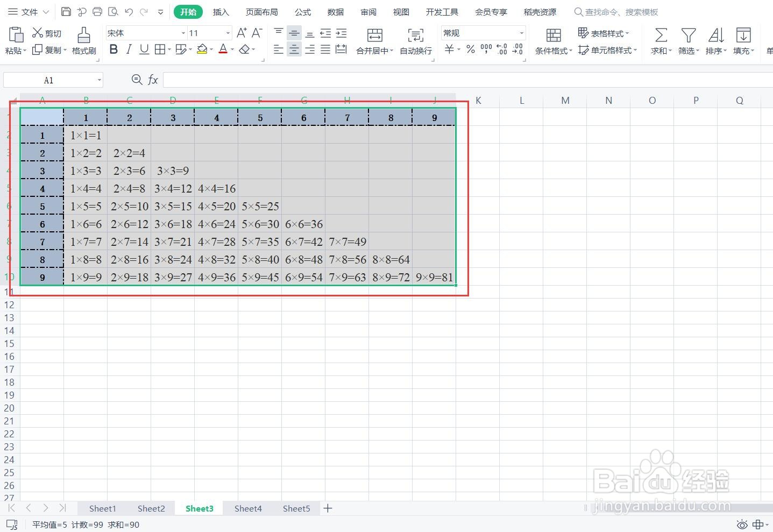Toggle Underline formatting
The image size is (773, 532).
coord(144,49)
